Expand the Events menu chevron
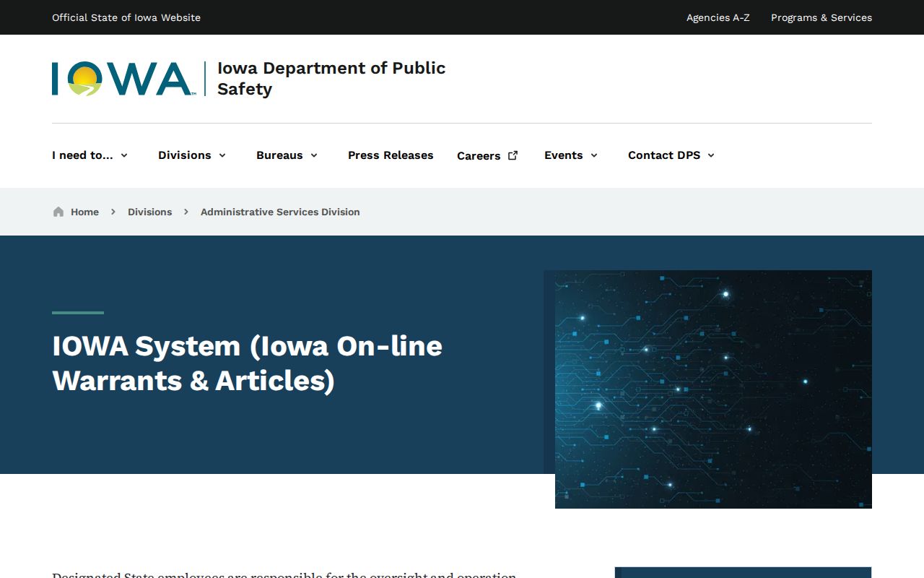Viewport: 924px width, 578px height. pos(594,155)
